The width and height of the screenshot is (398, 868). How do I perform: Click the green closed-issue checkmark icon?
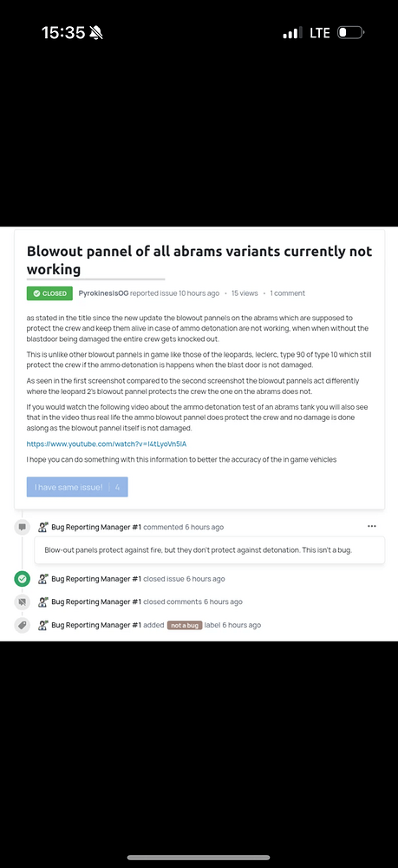[x=23, y=579]
